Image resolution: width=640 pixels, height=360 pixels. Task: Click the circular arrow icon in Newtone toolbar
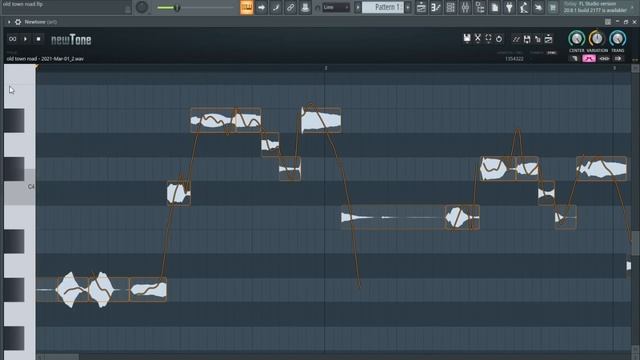(499, 39)
